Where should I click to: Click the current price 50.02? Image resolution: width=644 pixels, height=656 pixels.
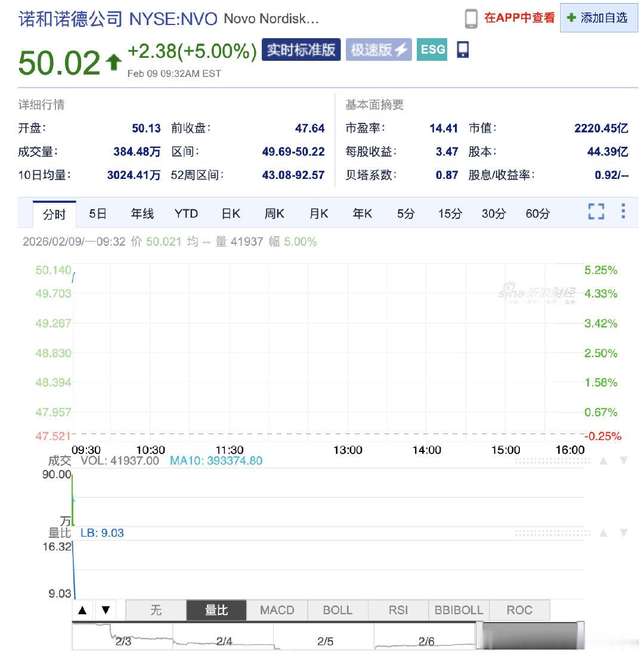[x=59, y=63]
